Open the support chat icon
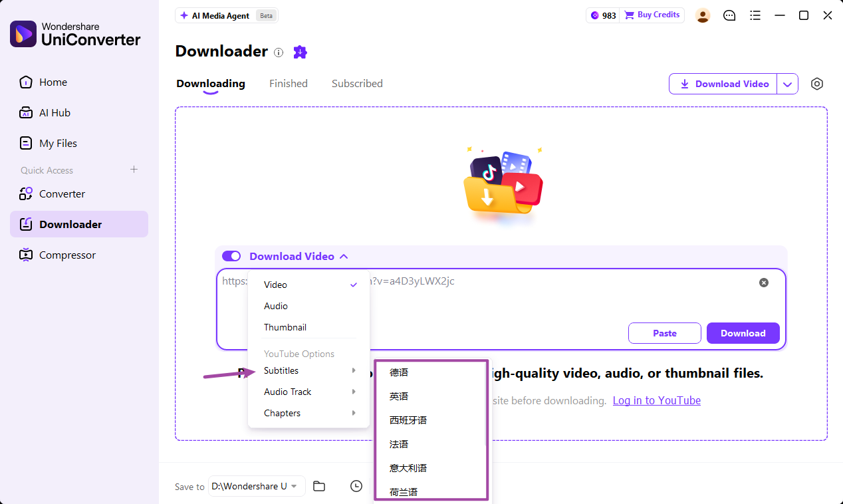This screenshot has width=843, height=504. 729,15
